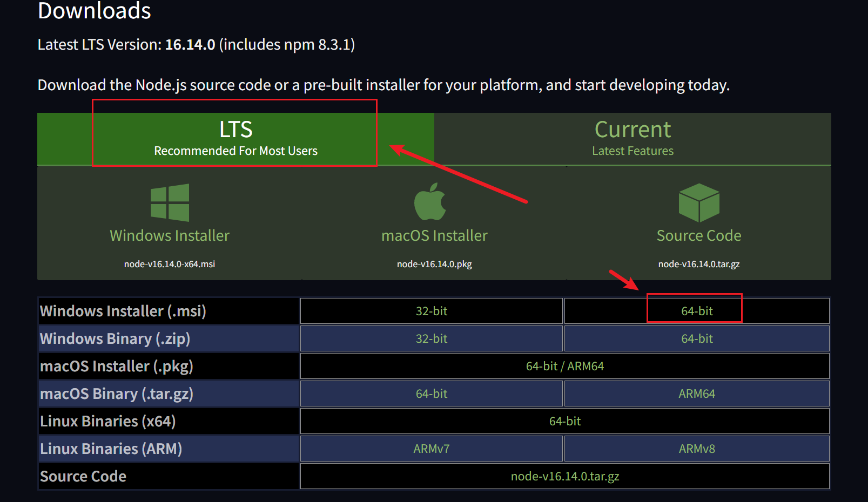Click the macOS Binary (.tar.gz) row label
The height and width of the screenshot is (502, 868).
click(x=117, y=394)
